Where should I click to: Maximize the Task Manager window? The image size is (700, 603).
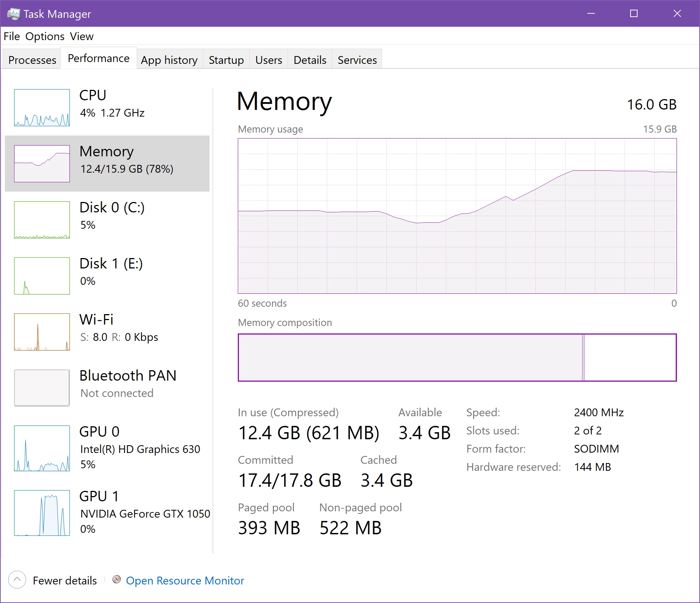pos(634,13)
